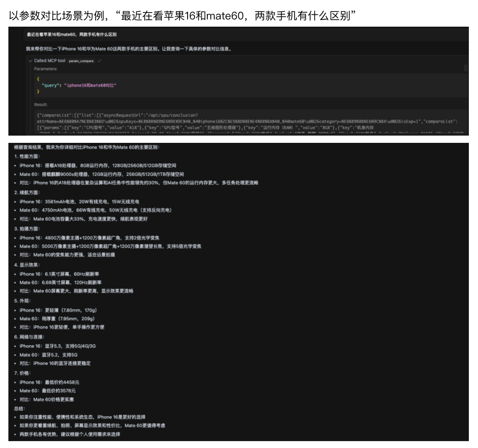
Task: Collapse the Called MCP tool section
Action: (30, 61)
